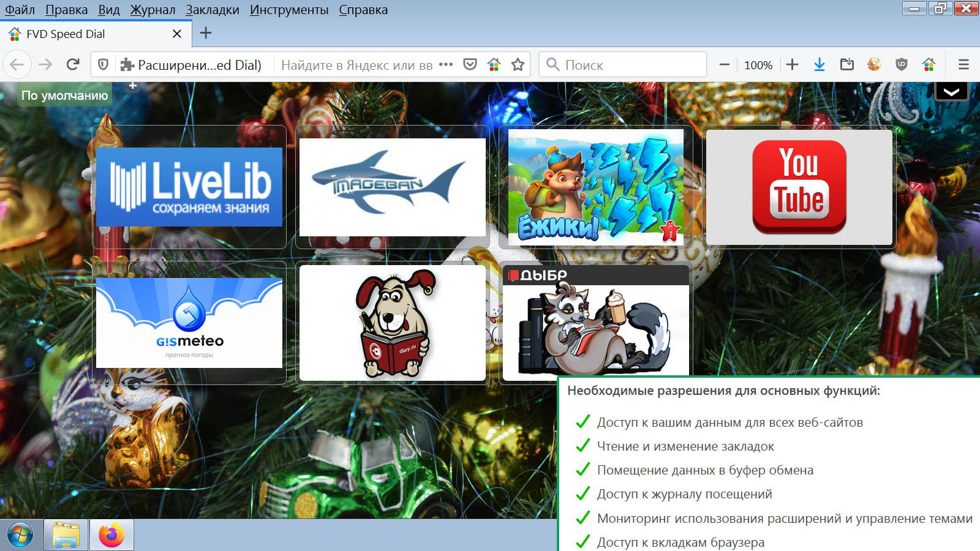980x551 pixels.
Task: Open the Вид menu
Action: click(x=109, y=10)
